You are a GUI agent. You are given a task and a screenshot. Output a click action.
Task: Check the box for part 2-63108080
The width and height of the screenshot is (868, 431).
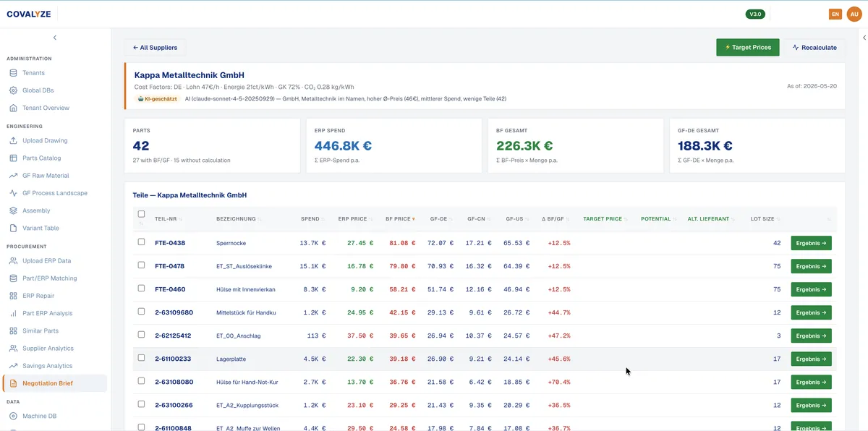pos(141,381)
